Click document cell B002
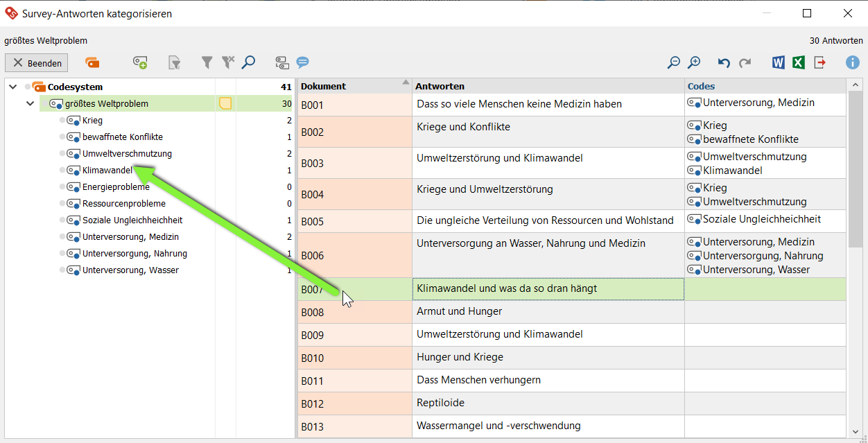 pyautogui.click(x=354, y=132)
